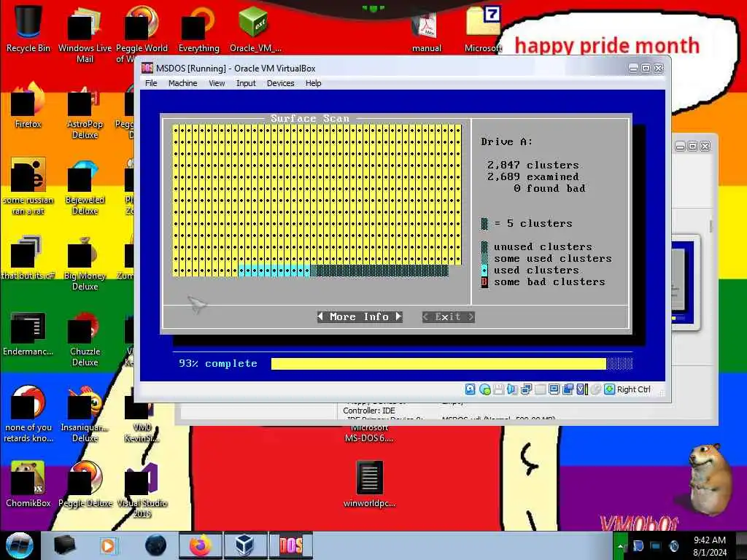Select the Peggle Deluxe desktop icon
The image size is (747, 560).
[85, 484]
